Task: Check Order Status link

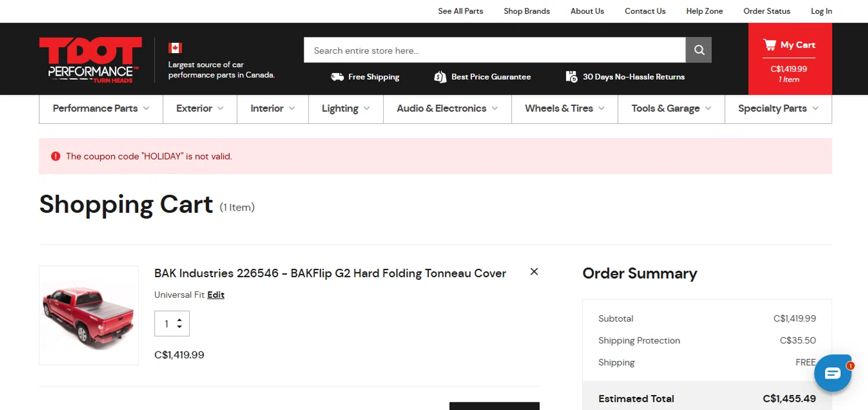Action: click(767, 11)
